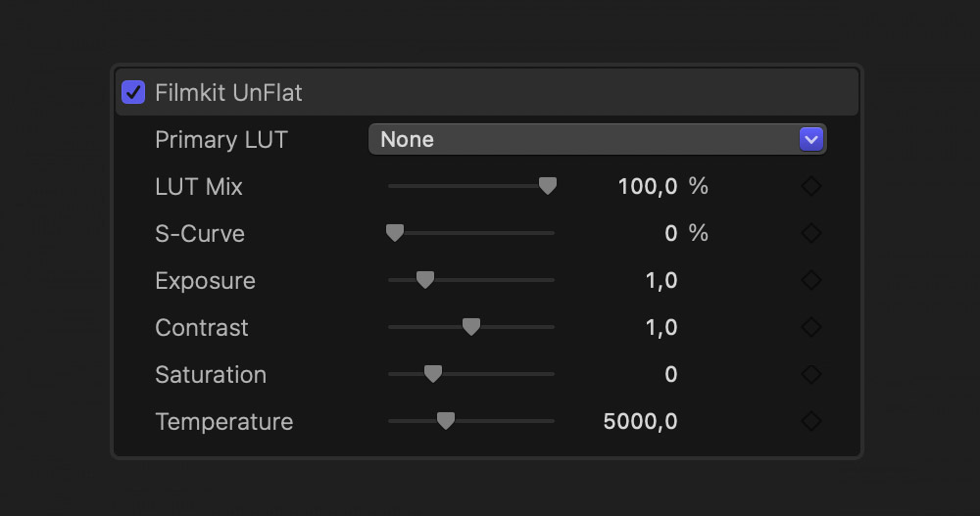Select the Temperature value 5000,0

[640, 421]
